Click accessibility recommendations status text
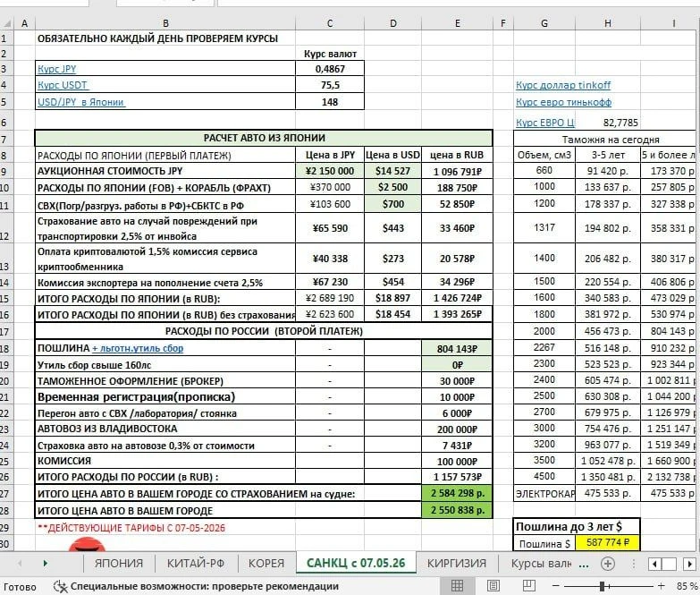The height and width of the screenshot is (595, 700). [205, 586]
